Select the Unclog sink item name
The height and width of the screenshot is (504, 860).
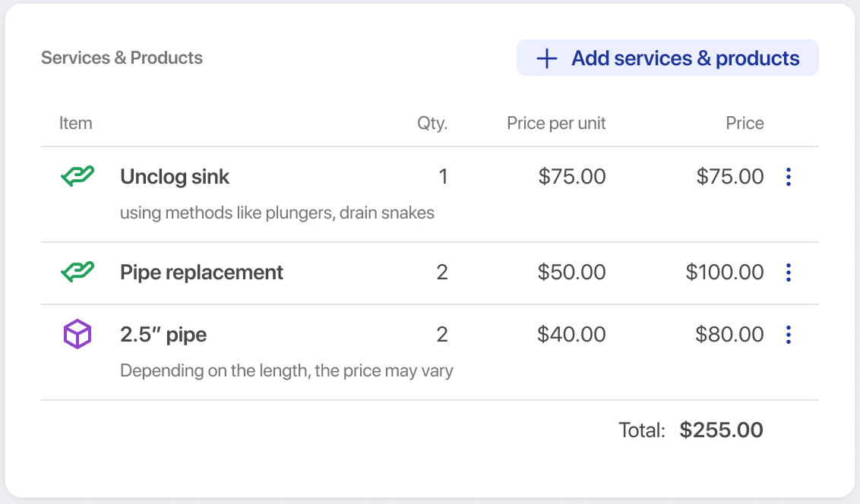tap(175, 177)
